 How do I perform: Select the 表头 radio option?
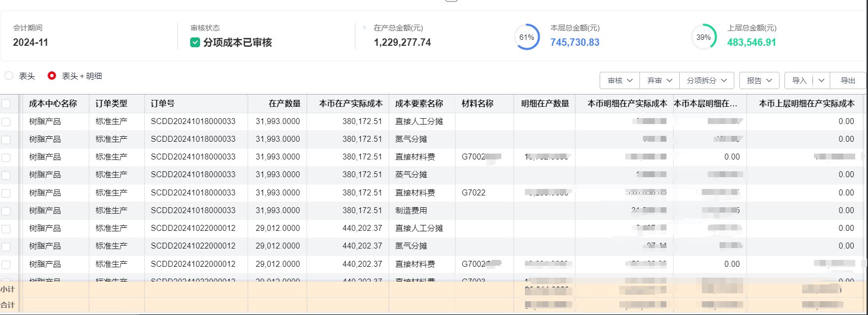coord(9,76)
